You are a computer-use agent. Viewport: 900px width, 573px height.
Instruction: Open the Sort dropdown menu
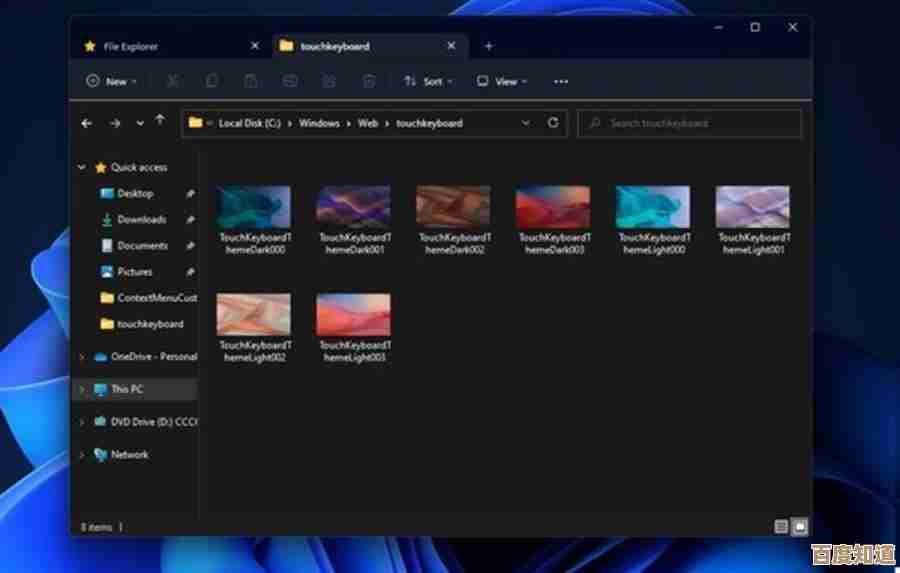point(427,81)
